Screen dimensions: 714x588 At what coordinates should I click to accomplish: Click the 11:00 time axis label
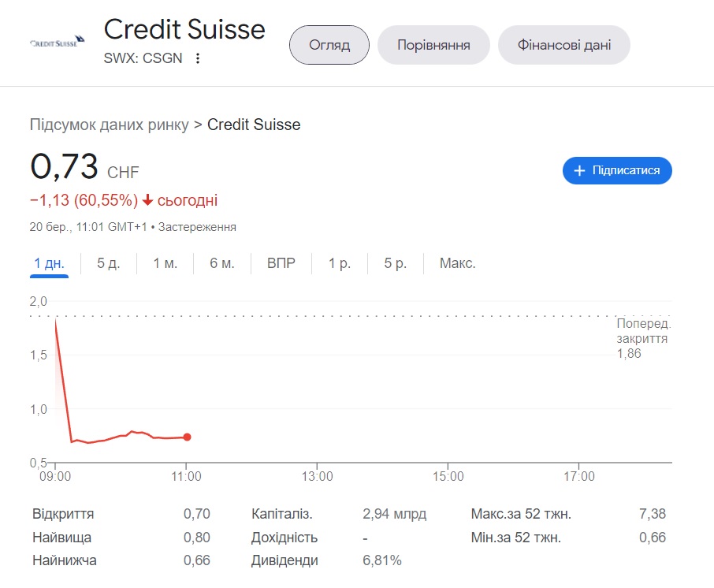pyautogui.click(x=186, y=476)
